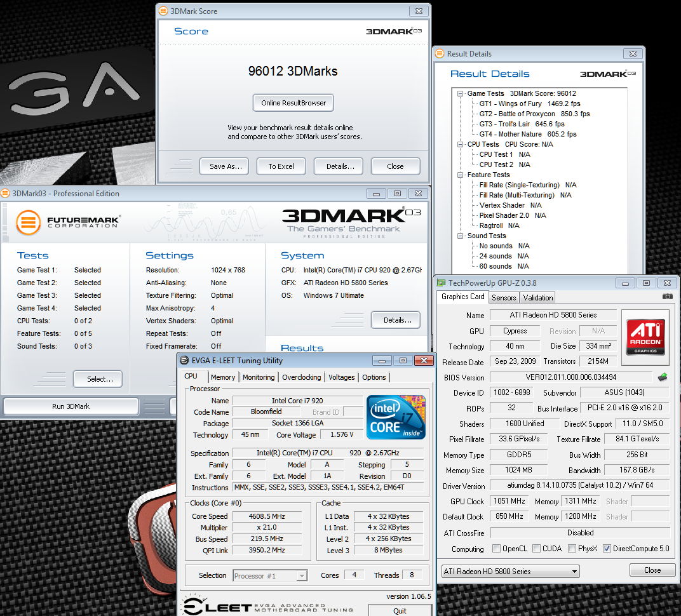Image resolution: width=681 pixels, height=616 pixels.
Task: Click the Online ResultBrowser button
Action: coord(293,103)
